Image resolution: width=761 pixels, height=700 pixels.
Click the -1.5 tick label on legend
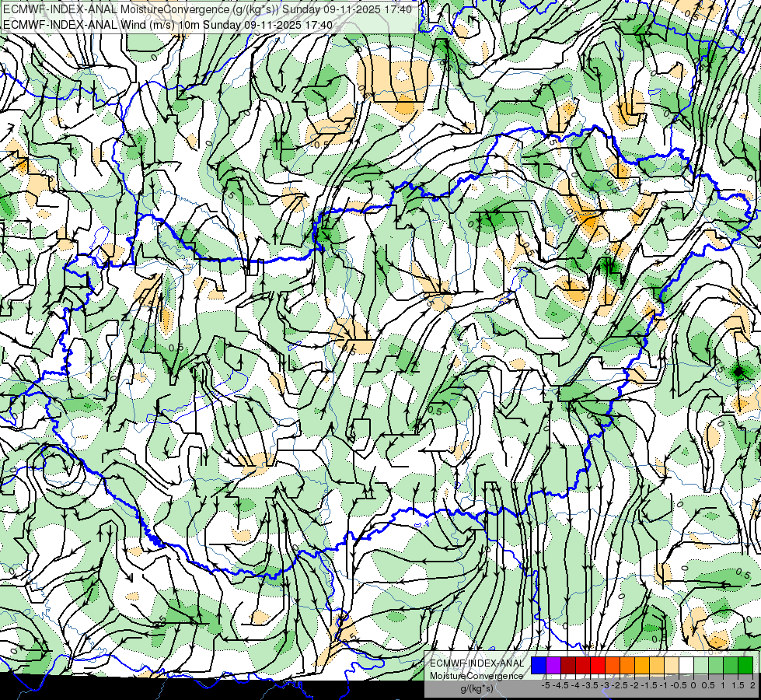click(649, 685)
